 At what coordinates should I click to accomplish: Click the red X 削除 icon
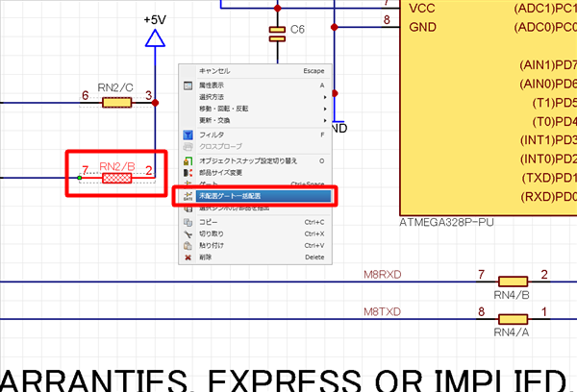coord(188,257)
